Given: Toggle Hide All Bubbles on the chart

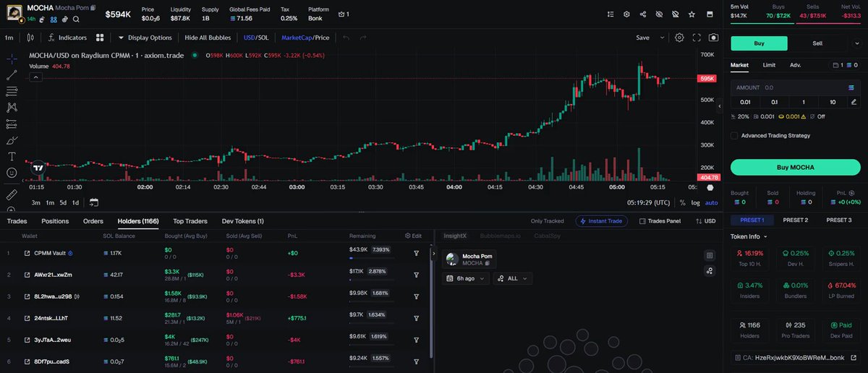Looking at the screenshot, I should click(x=208, y=38).
